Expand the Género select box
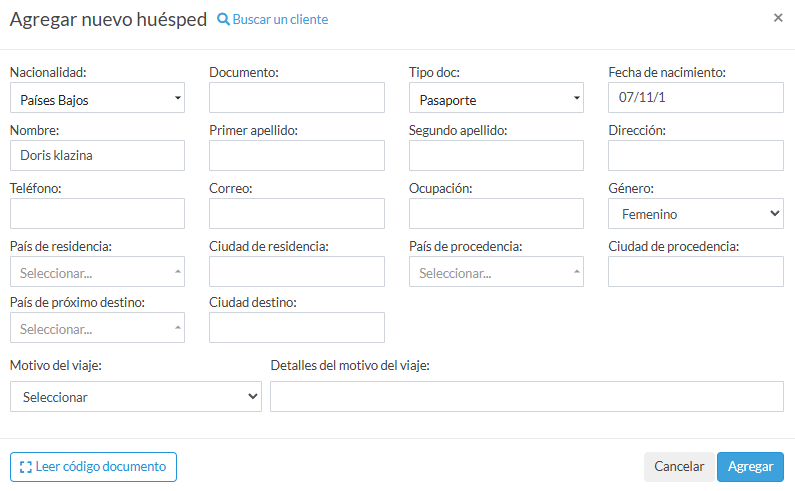 (695, 214)
